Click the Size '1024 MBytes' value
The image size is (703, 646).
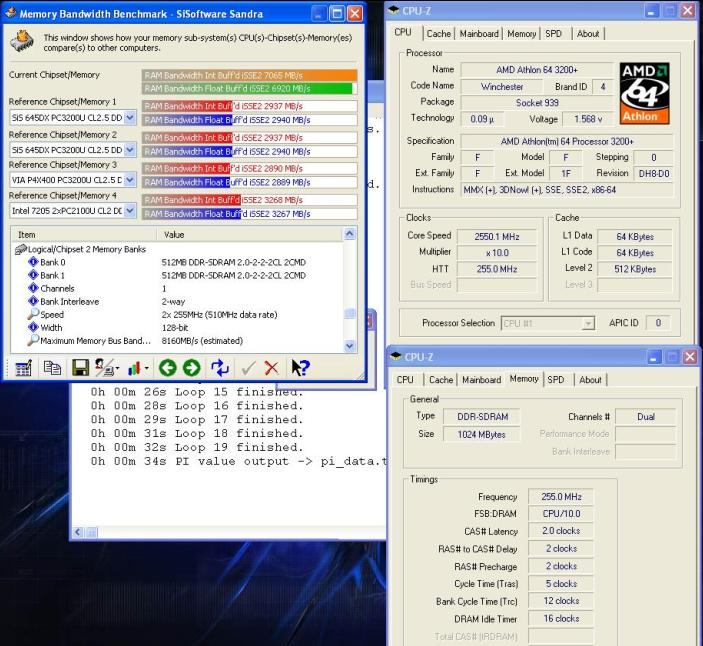[x=482, y=434]
